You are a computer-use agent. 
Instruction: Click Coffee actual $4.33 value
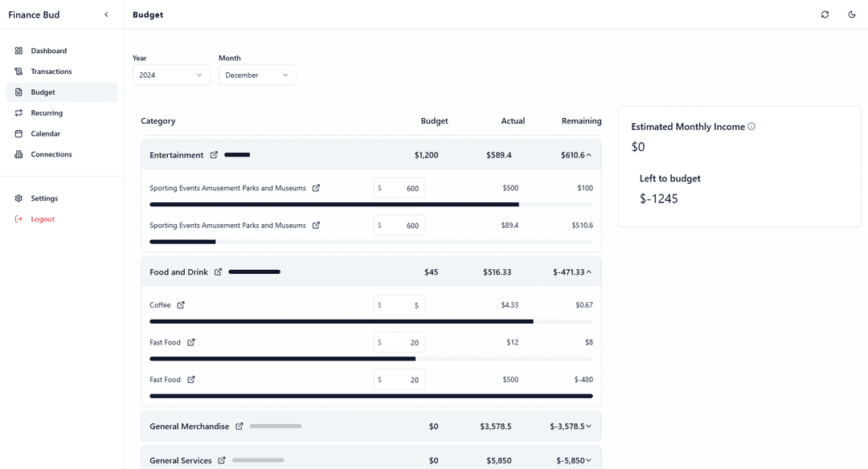510,305
